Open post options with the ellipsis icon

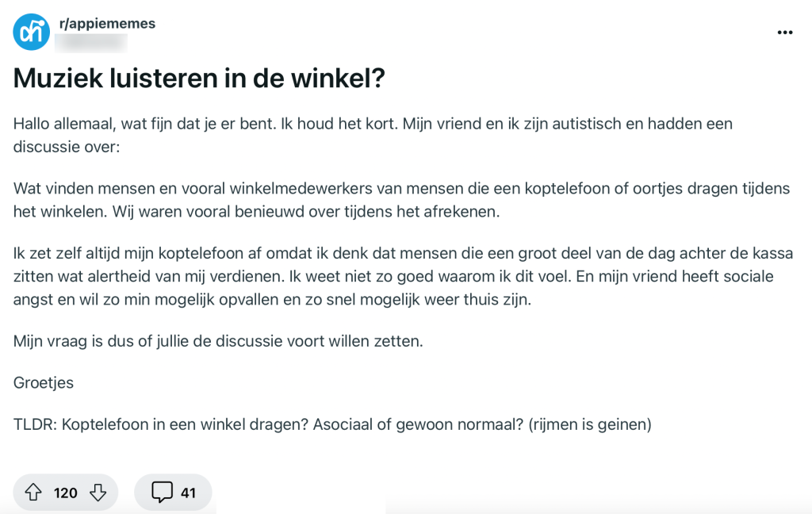(x=785, y=32)
